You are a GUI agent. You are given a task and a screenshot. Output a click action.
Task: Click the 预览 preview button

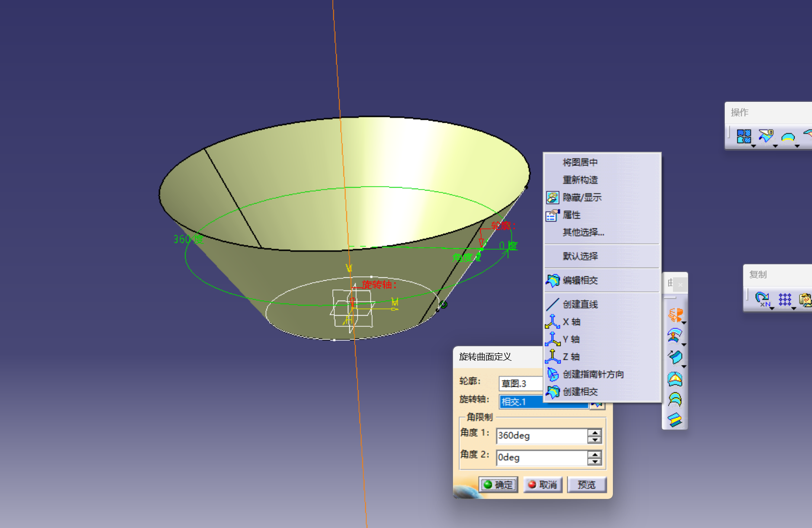587,485
